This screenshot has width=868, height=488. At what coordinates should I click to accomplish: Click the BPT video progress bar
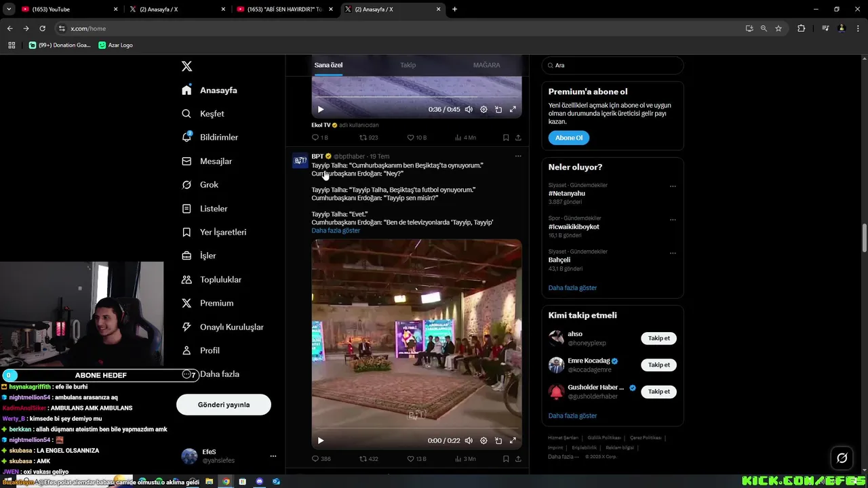(x=416, y=428)
